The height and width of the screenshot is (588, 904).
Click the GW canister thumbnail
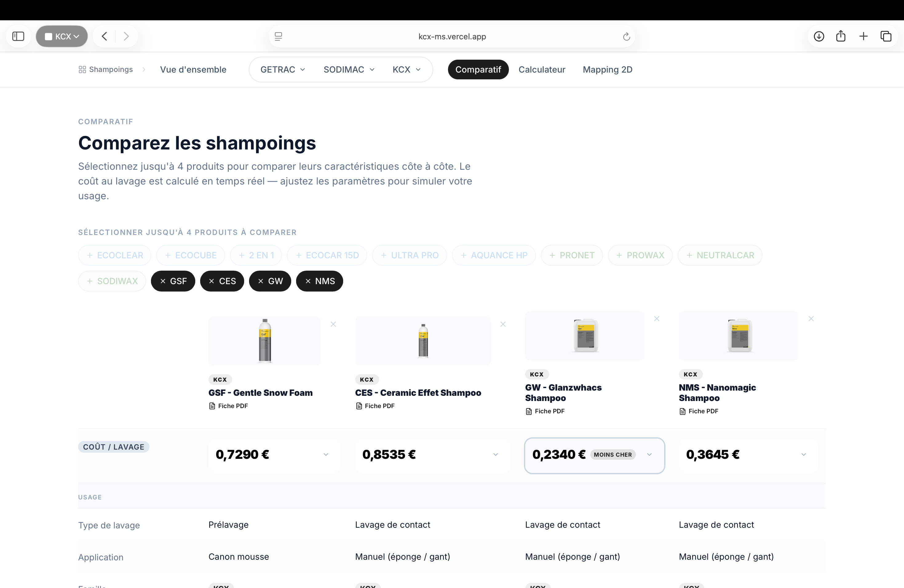[x=585, y=336]
